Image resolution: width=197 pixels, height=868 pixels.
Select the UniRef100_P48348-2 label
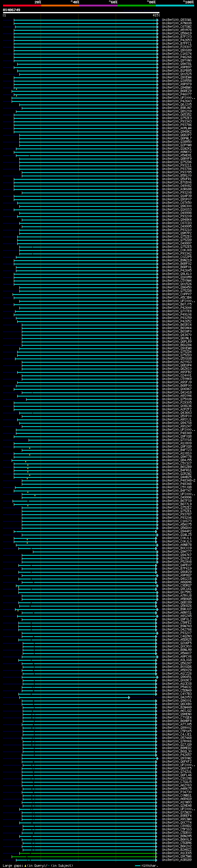[x=179, y=481]
